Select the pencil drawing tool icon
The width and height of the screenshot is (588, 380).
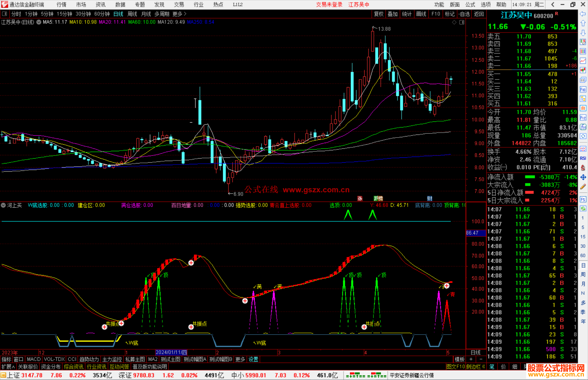pyautogui.click(x=583, y=187)
